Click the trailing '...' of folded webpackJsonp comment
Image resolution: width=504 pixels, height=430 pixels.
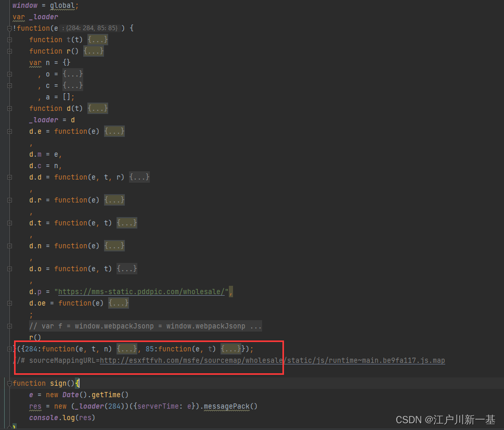256,326
